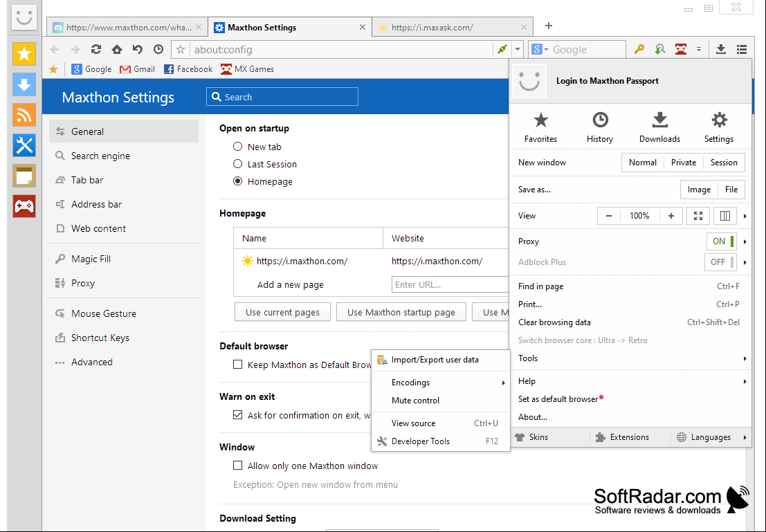766x532 pixels.
Task: Open Downloads from the menu panel
Action: point(659,127)
